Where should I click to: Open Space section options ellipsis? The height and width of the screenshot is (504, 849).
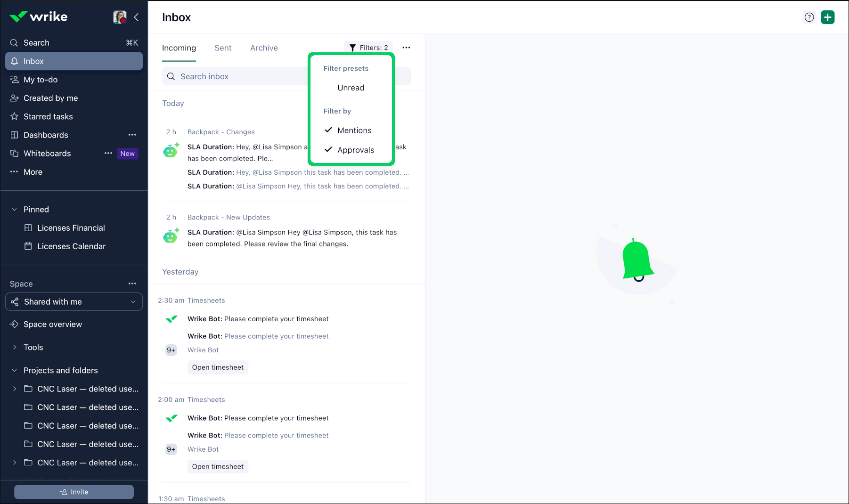pyautogui.click(x=132, y=284)
